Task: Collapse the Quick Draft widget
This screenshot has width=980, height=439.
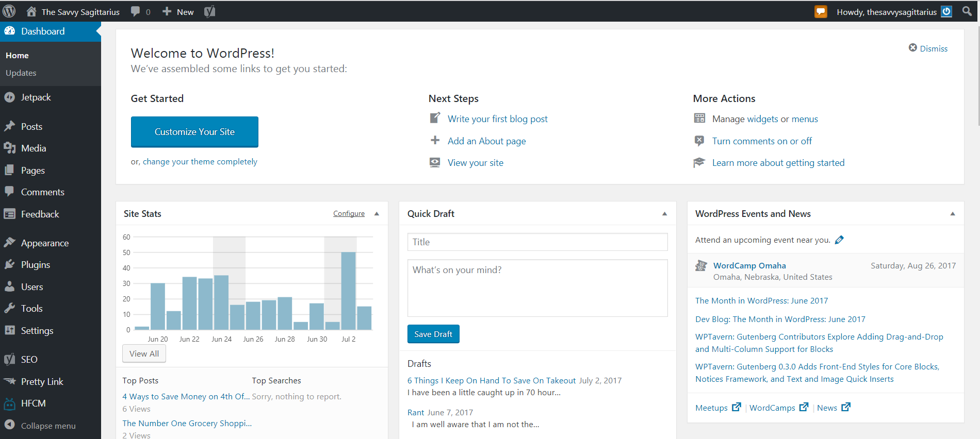Action: pyautogui.click(x=664, y=214)
